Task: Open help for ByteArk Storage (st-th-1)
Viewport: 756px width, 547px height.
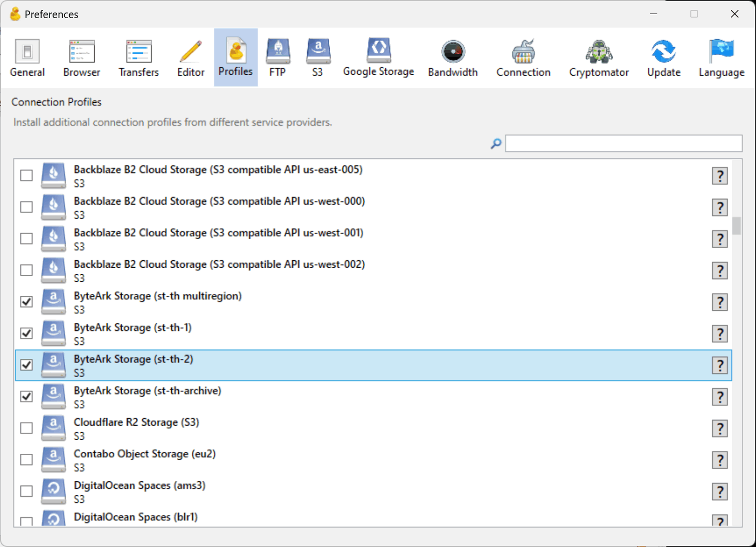Action: pyautogui.click(x=720, y=334)
